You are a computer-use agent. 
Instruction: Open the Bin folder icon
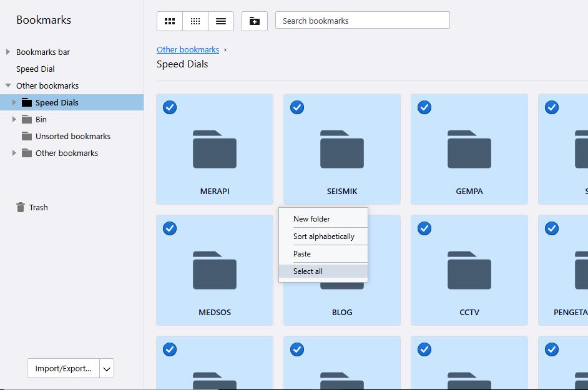coord(27,119)
